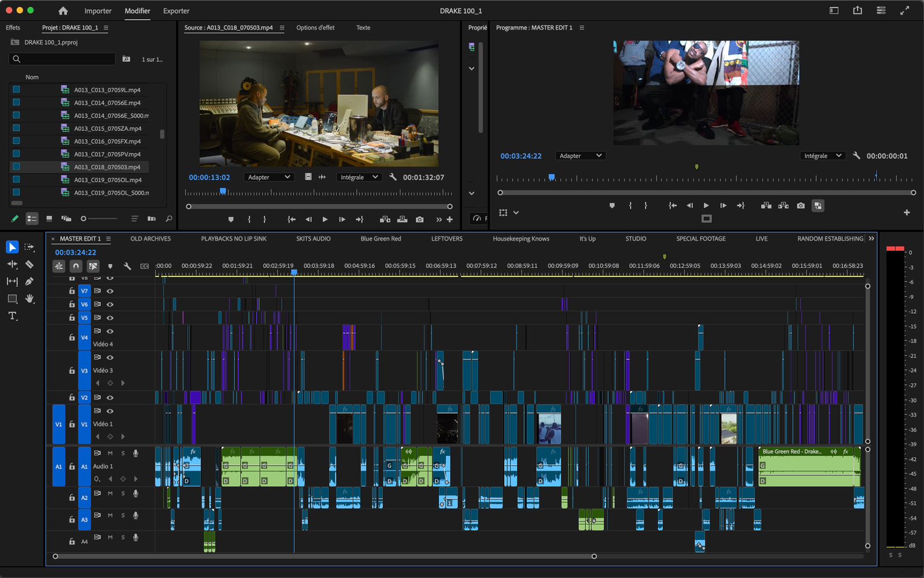The width and height of the screenshot is (924, 578).
Task: Add marker in the timeline panel
Action: tap(110, 266)
